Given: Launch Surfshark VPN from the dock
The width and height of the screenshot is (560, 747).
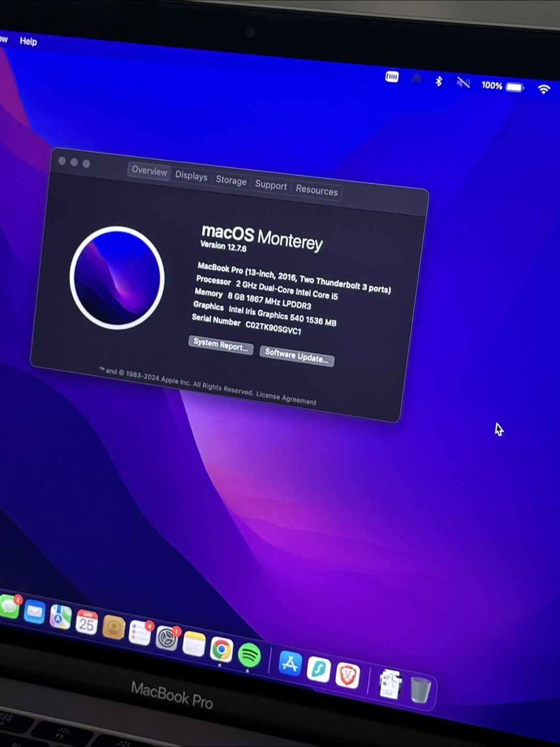Looking at the screenshot, I should tap(318, 669).
